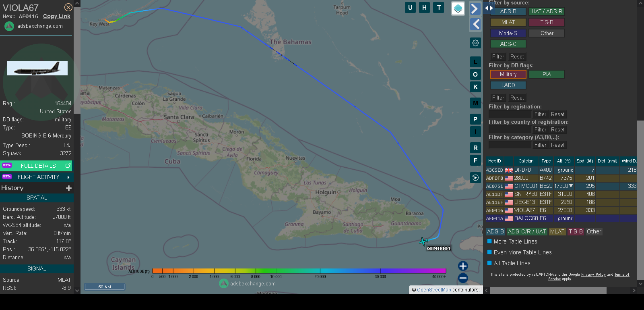The width and height of the screenshot is (644, 310).
Task: Sort table by Hex ID column
Action: click(x=494, y=161)
